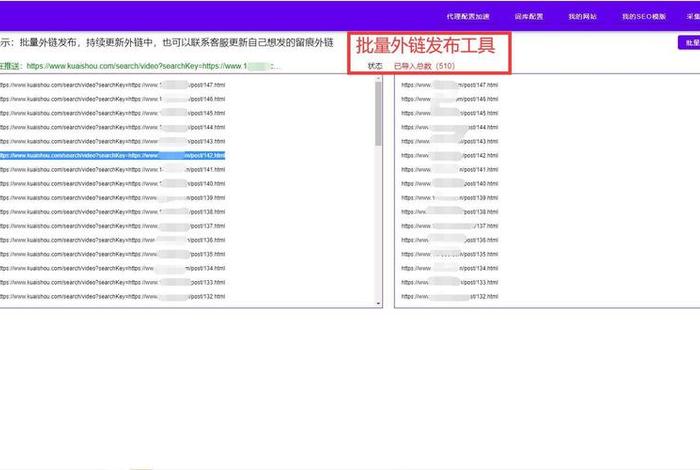
Task: Click right list URL ending post/147.html
Action: [x=450, y=85]
